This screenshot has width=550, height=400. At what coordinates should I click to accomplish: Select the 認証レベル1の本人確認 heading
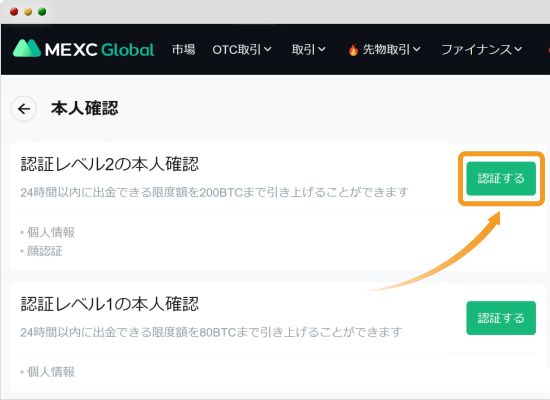[x=110, y=304]
